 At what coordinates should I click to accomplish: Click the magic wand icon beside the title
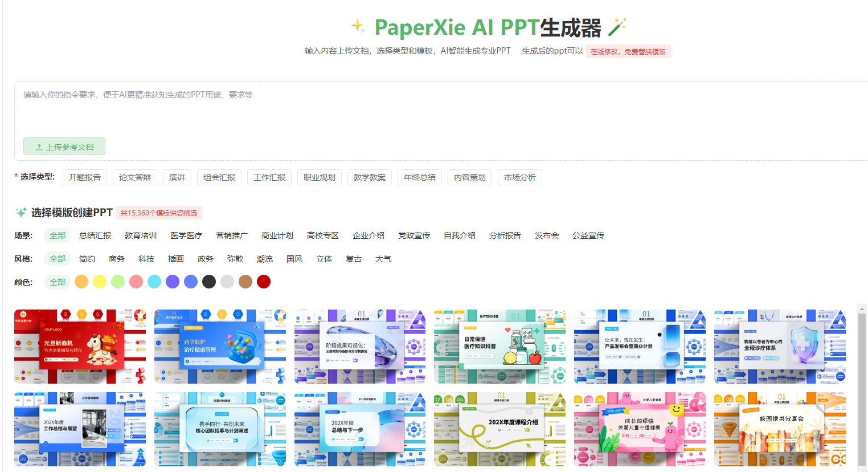coord(617,27)
